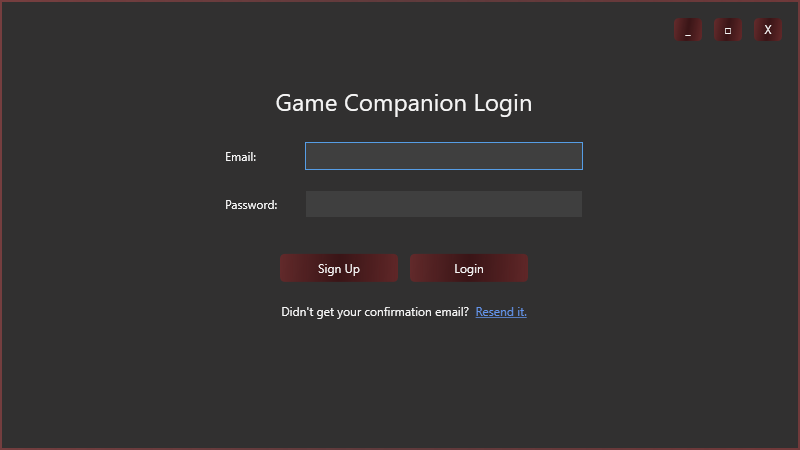Click the 'Password:' label
This screenshot has height=450, width=800.
point(251,205)
